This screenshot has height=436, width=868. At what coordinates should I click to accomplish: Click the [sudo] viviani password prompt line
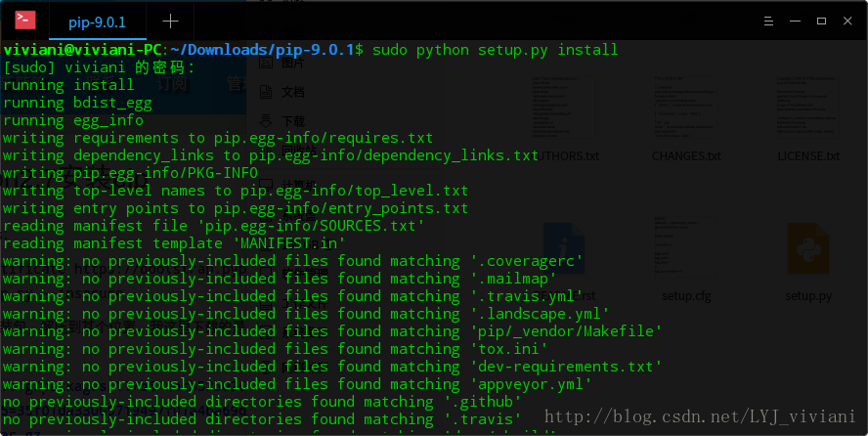tap(99, 67)
